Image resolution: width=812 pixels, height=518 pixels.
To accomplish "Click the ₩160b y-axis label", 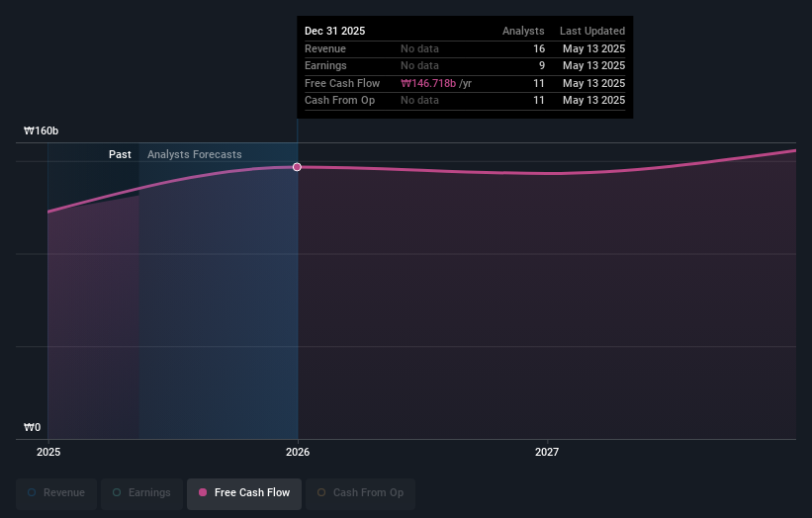I will pos(41,130).
